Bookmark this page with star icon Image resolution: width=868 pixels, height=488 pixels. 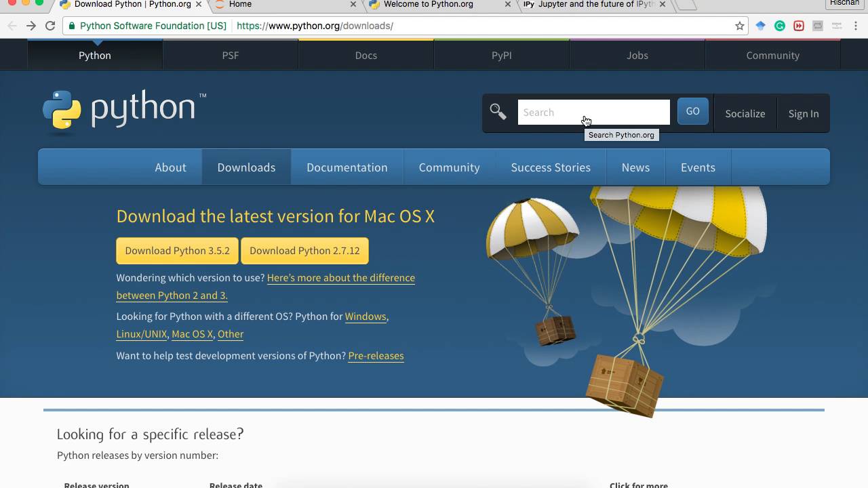[740, 26]
